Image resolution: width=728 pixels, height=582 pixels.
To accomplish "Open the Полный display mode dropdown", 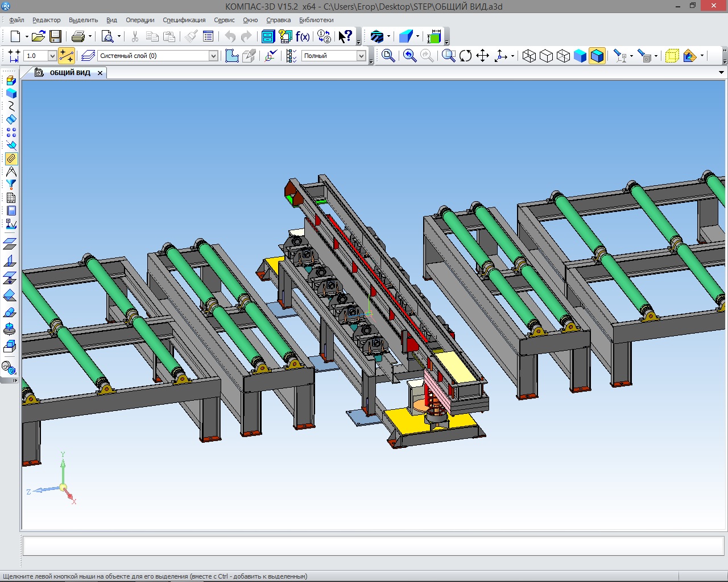I will click(361, 56).
